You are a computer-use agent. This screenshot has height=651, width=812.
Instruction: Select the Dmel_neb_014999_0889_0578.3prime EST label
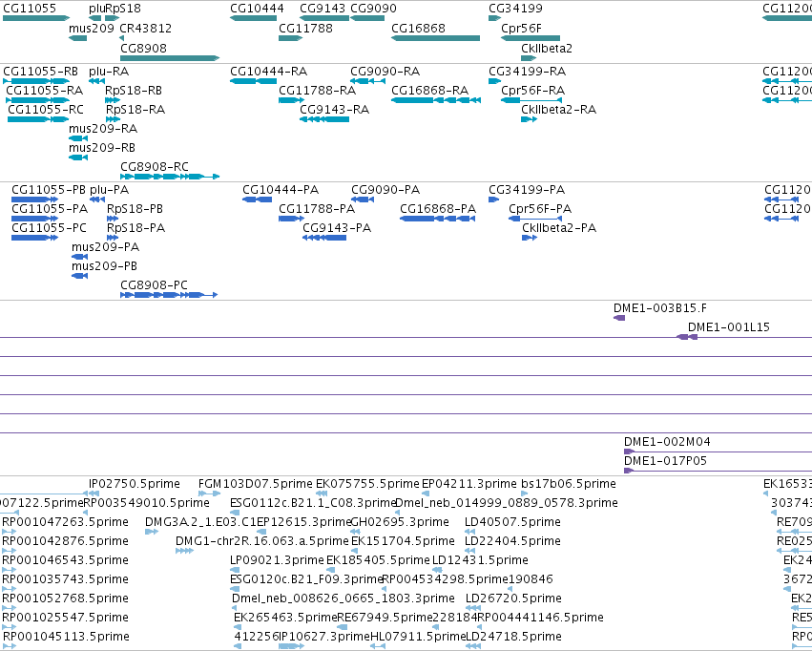(506, 503)
